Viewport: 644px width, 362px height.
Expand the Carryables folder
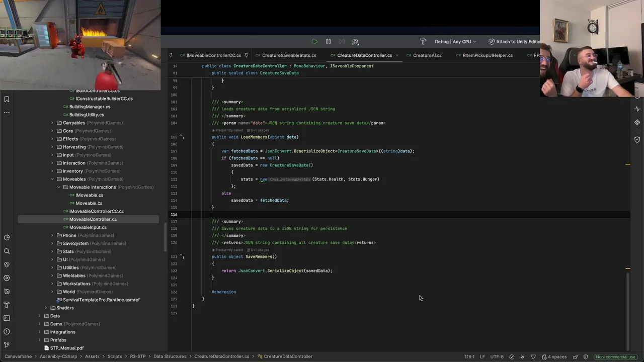(x=52, y=123)
